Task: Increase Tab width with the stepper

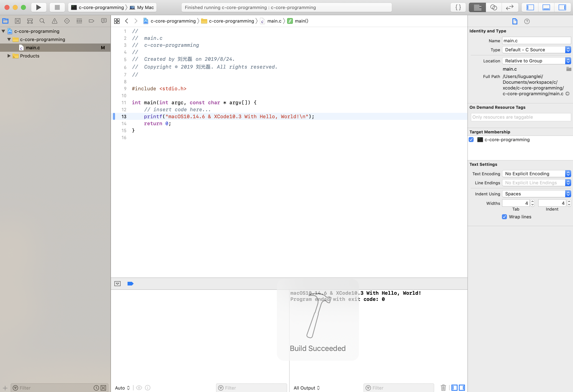Action: pyautogui.click(x=532, y=202)
